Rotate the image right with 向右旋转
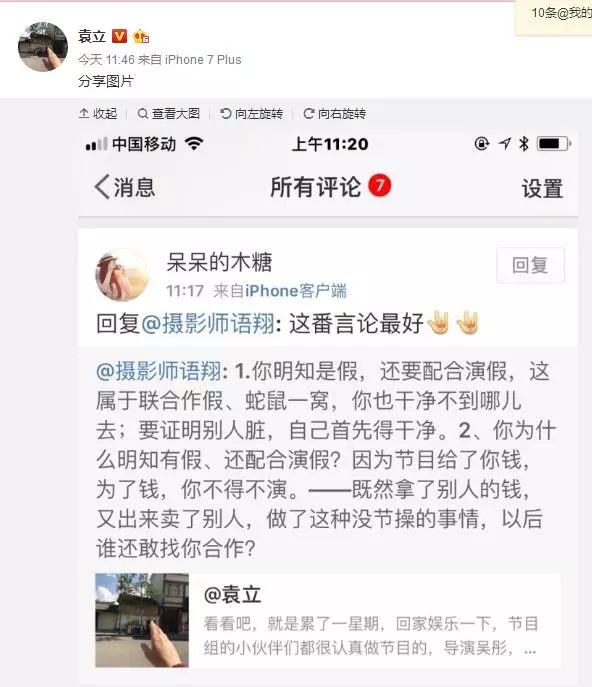This screenshot has width=592, height=687. (x=335, y=114)
